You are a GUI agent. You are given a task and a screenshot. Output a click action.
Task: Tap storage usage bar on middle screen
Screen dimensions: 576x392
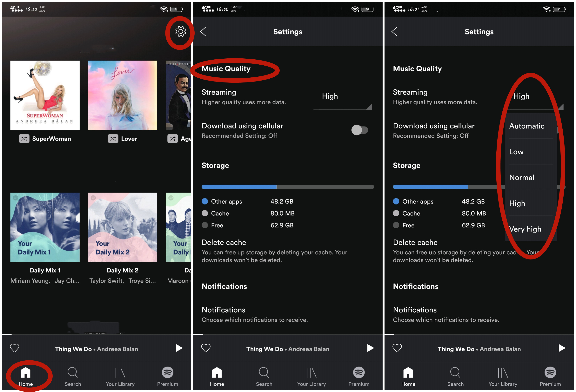pos(287,187)
